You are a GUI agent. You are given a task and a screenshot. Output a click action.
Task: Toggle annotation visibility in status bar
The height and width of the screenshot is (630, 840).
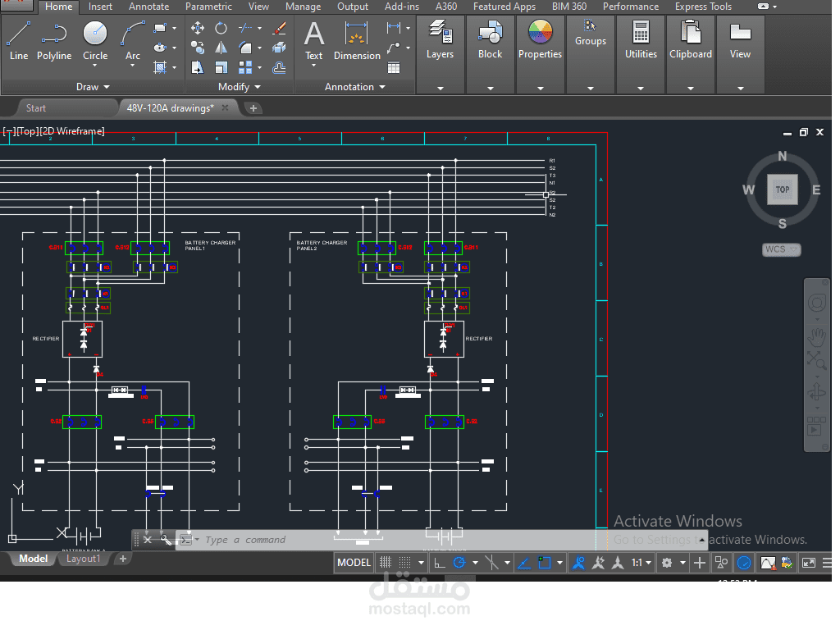tap(579, 563)
